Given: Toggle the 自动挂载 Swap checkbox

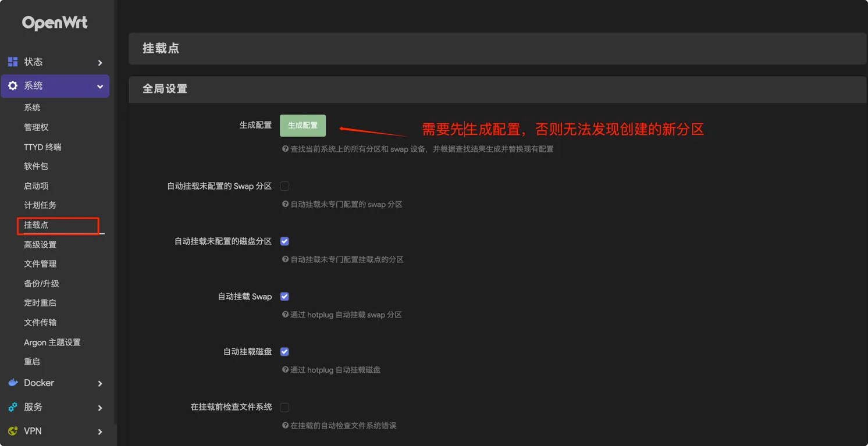Looking at the screenshot, I should coord(284,297).
